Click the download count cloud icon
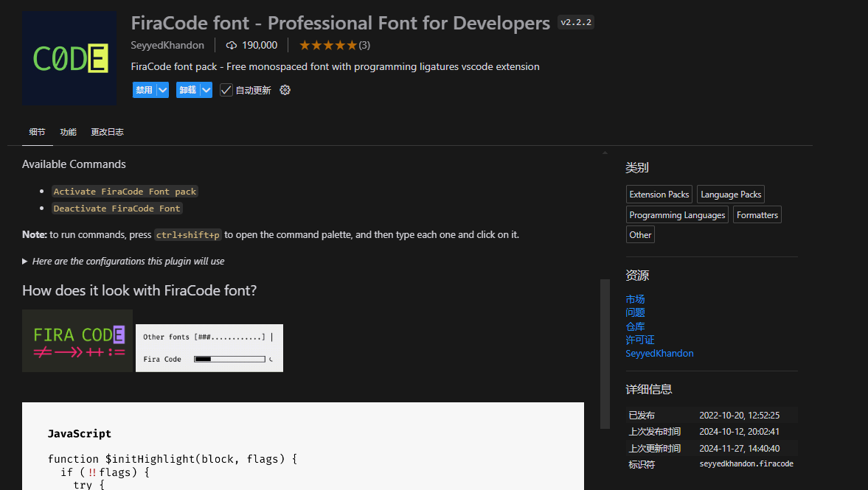The image size is (868, 490). [232, 46]
